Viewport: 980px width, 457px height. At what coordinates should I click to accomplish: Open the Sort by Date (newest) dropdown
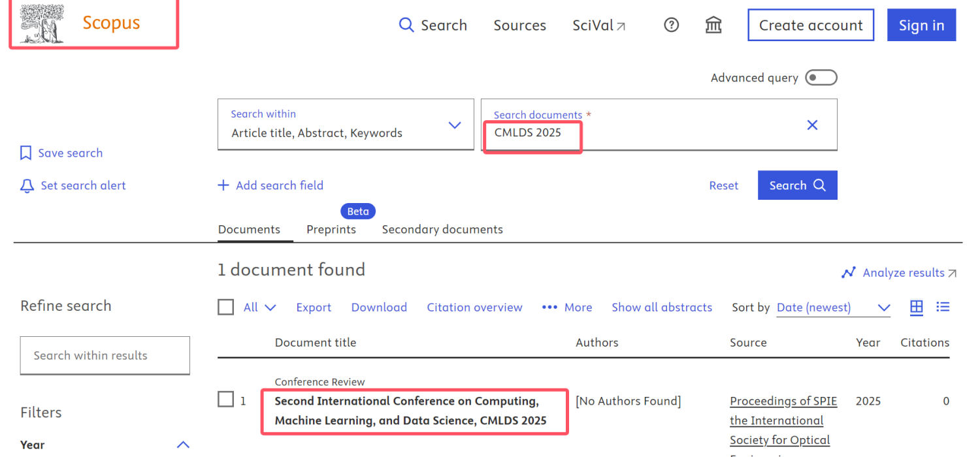(833, 307)
